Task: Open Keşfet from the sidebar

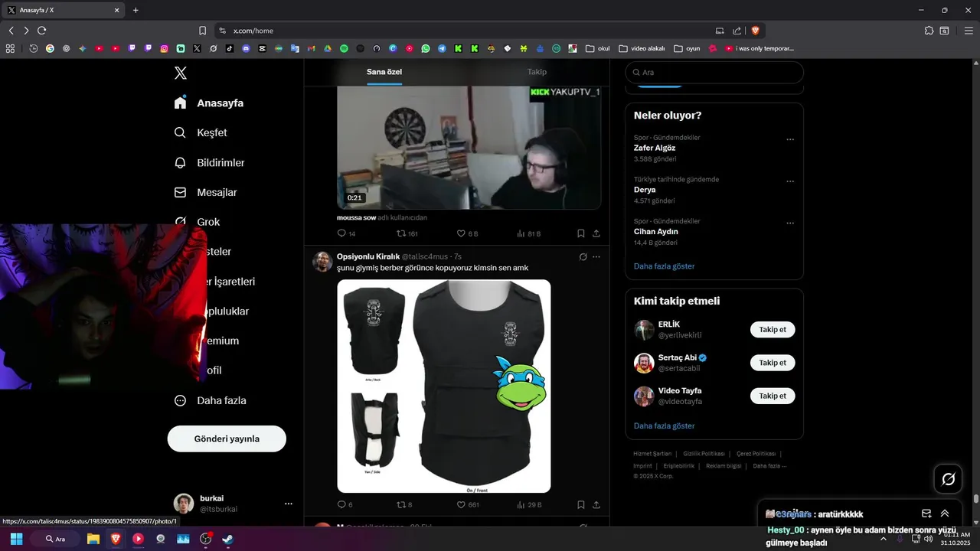Action: [x=201, y=132]
